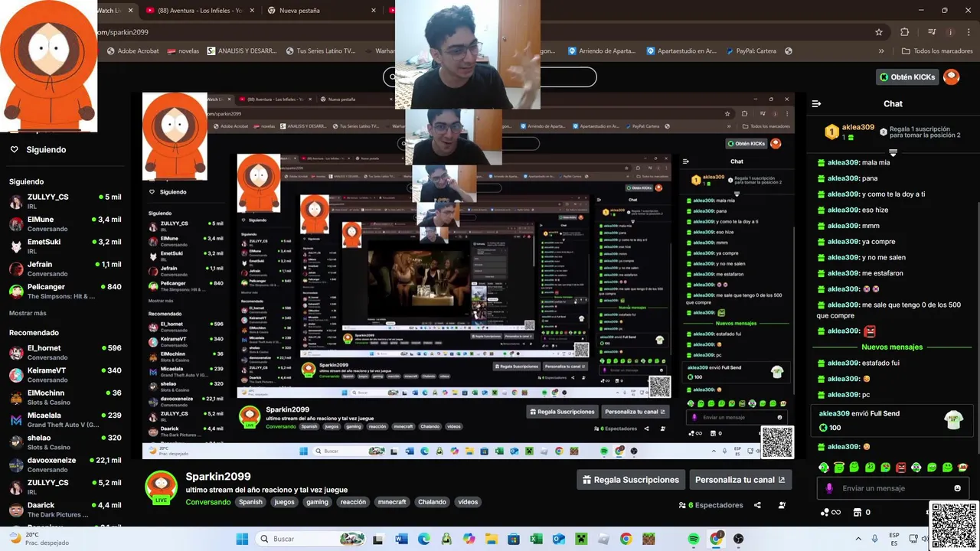
Task: Expand the gift leaderboard under aklea309
Action: pyautogui.click(x=893, y=152)
